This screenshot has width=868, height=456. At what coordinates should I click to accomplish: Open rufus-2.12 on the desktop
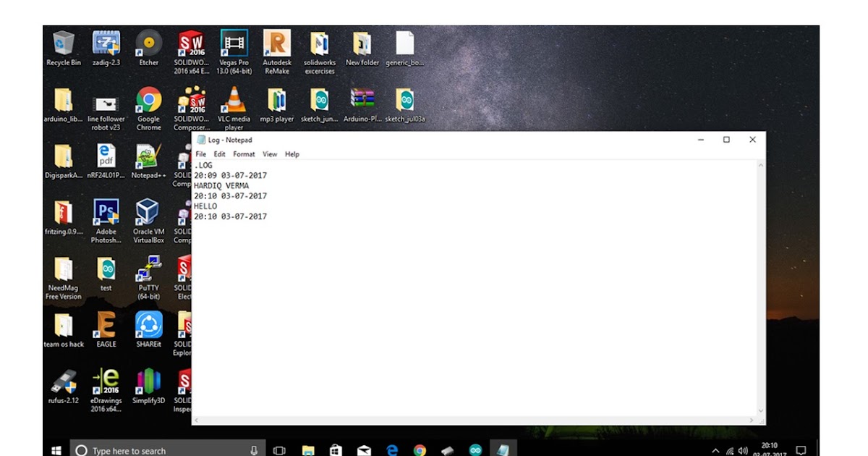[64, 381]
